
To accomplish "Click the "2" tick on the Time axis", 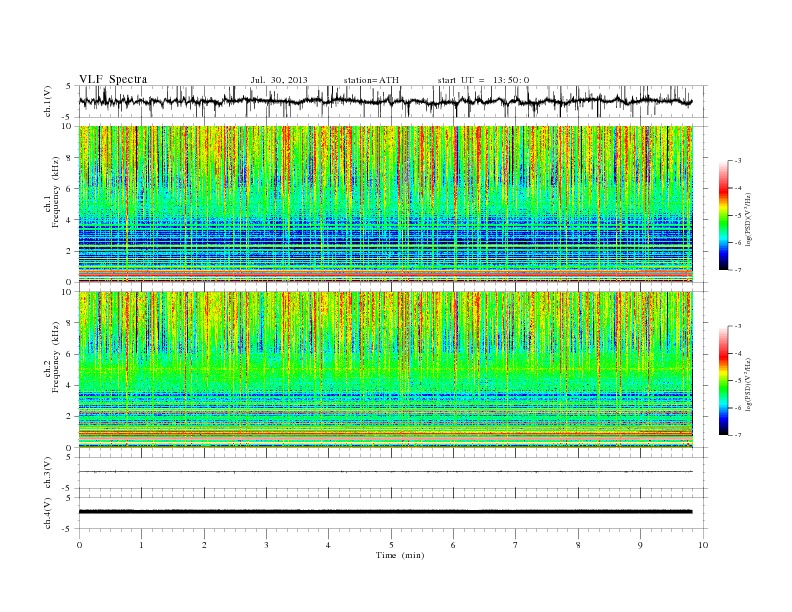I will point(204,545).
